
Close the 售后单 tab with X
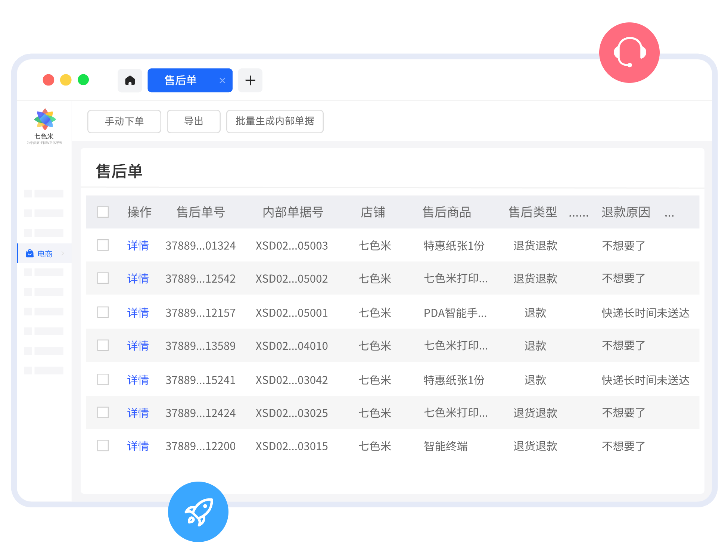[222, 81]
